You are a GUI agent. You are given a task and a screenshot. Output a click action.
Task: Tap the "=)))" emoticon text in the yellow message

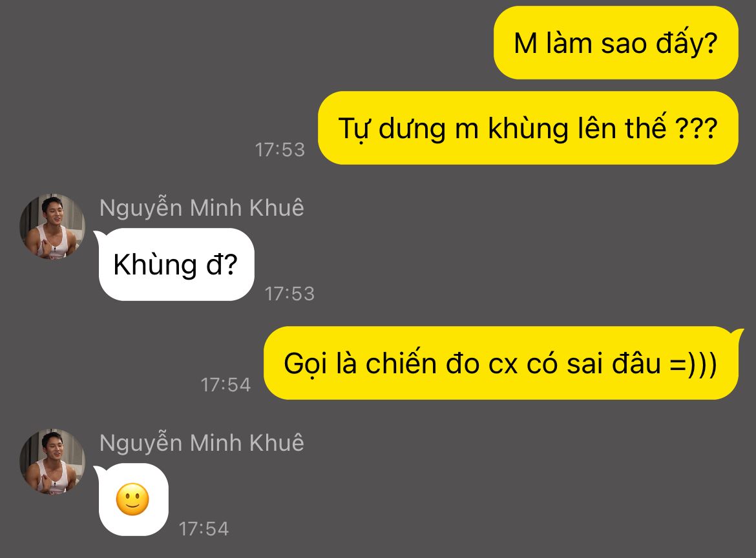tap(693, 364)
